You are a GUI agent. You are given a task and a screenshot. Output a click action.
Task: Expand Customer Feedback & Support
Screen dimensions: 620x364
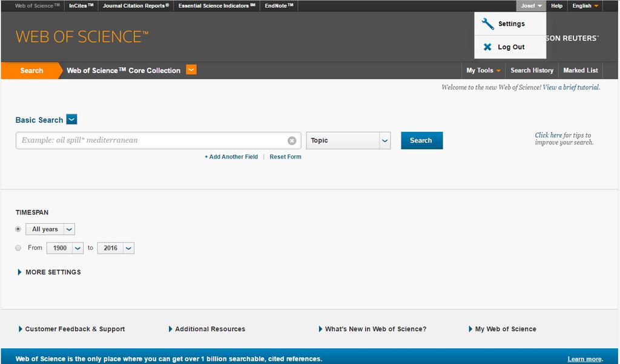[72, 329]
